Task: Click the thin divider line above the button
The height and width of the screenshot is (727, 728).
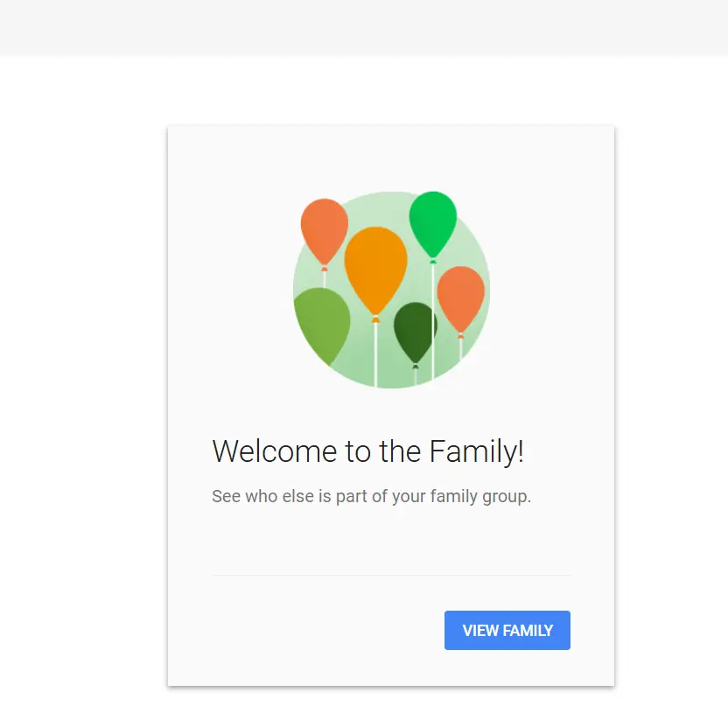Action: point(391,575)
